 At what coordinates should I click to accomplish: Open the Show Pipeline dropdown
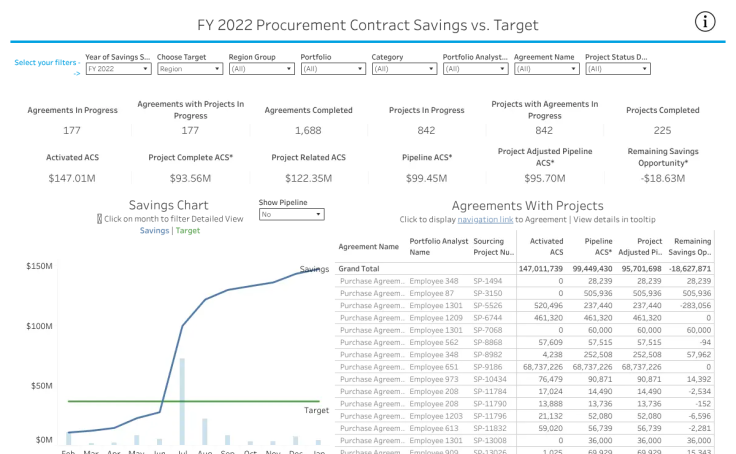pyautogui.click(x=291, y=214)
